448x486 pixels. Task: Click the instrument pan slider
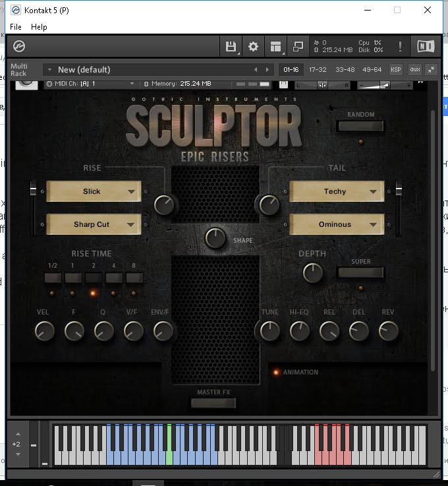click(322, 85)
